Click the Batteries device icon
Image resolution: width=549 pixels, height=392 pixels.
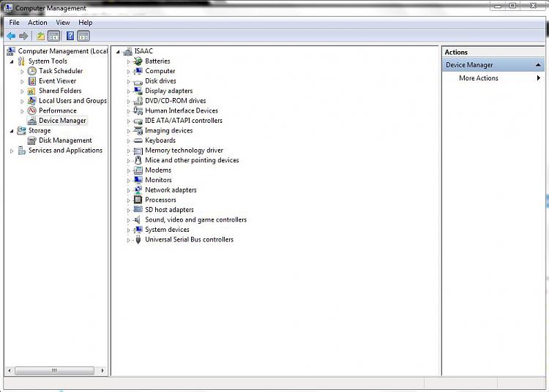tap(138, 61)
